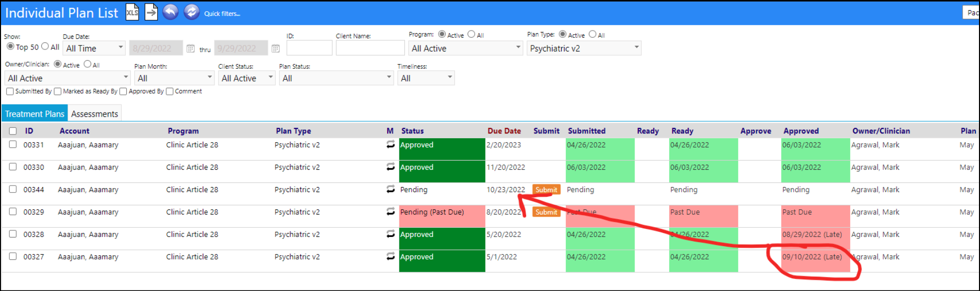
Task: Click Submit for plan 00344
Action: click(x=546, y=190)
